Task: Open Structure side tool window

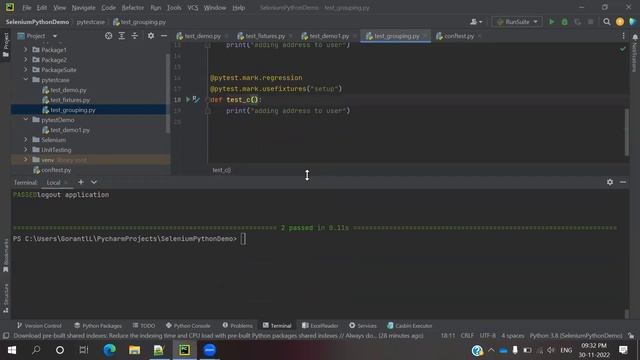Action: click(5, 299)
